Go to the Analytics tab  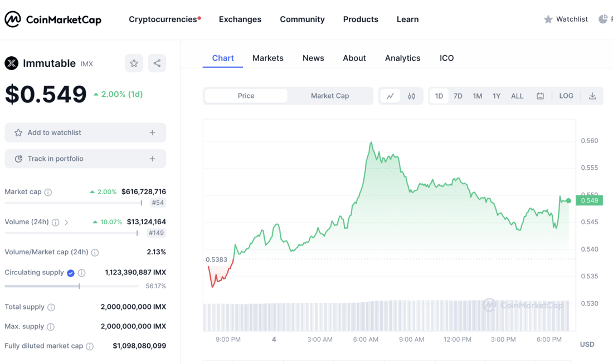pyautogui.click(x=403, y=58)
